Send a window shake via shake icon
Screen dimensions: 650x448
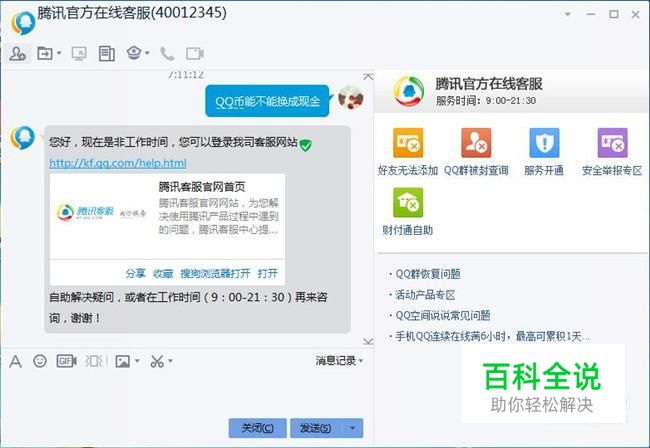pos(96,361)
